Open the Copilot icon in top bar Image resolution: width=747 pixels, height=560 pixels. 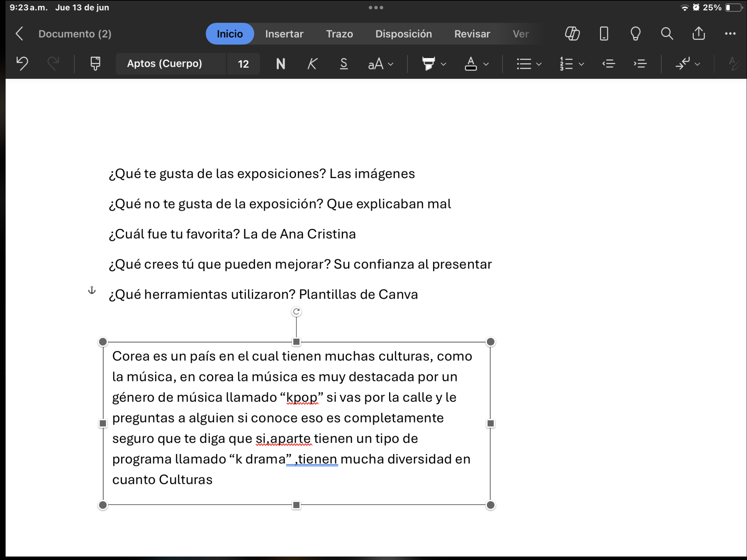[572, 34]
